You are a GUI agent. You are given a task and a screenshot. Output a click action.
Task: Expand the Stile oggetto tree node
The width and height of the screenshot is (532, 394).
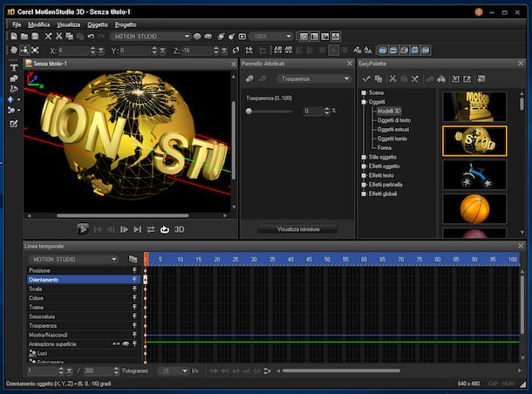[364, 157]
